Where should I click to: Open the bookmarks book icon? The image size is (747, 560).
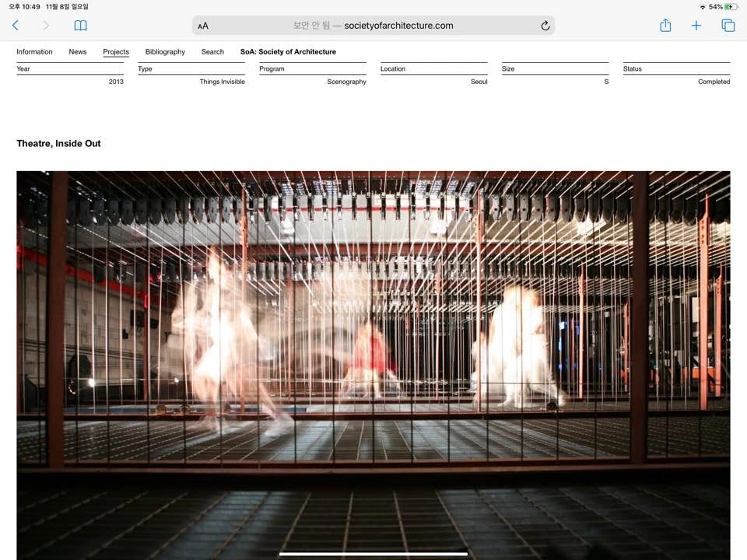click(80, 26)
